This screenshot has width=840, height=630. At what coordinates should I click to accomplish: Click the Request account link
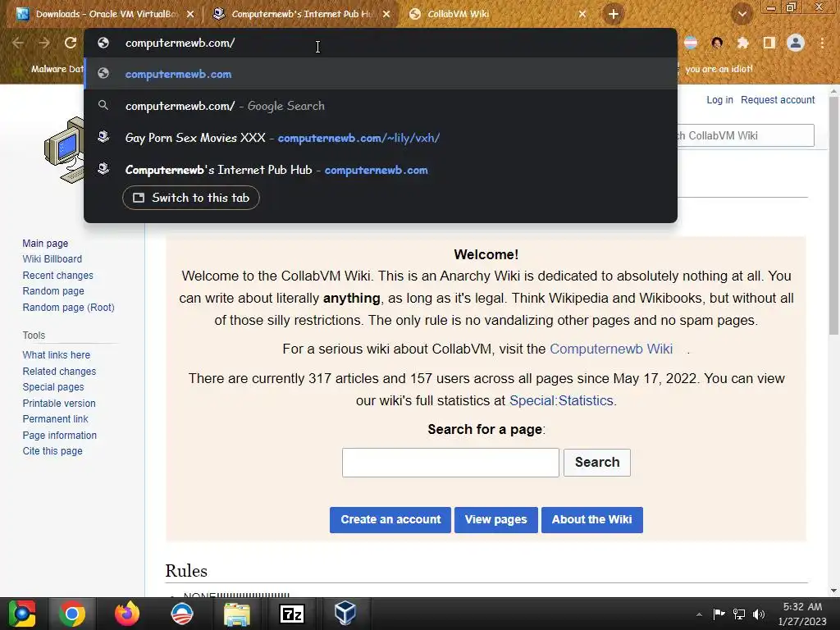tap(778, 99)
